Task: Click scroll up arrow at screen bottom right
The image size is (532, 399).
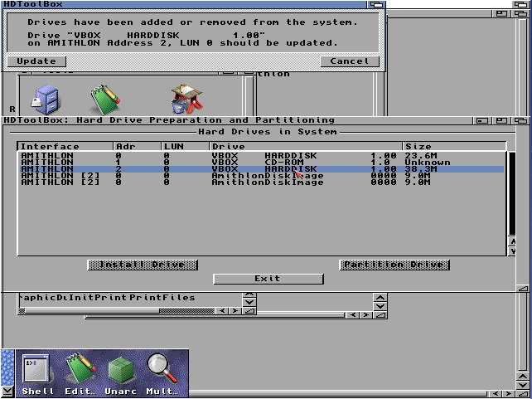Action: (x=523, y=377)
